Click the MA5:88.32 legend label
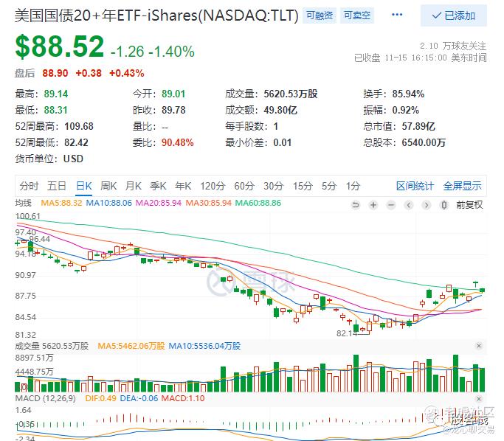This screenshot has height=441, width=504. coord(61,203)
